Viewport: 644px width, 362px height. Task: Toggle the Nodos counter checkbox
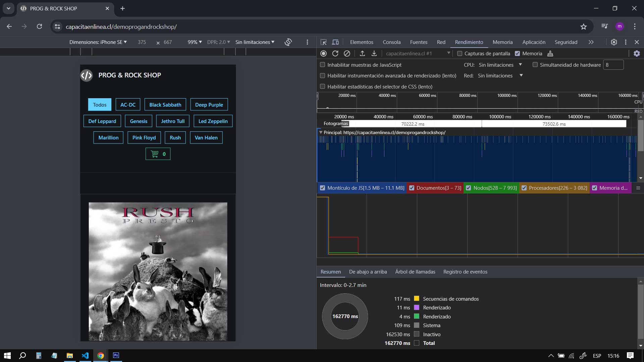tap(469, 188)
